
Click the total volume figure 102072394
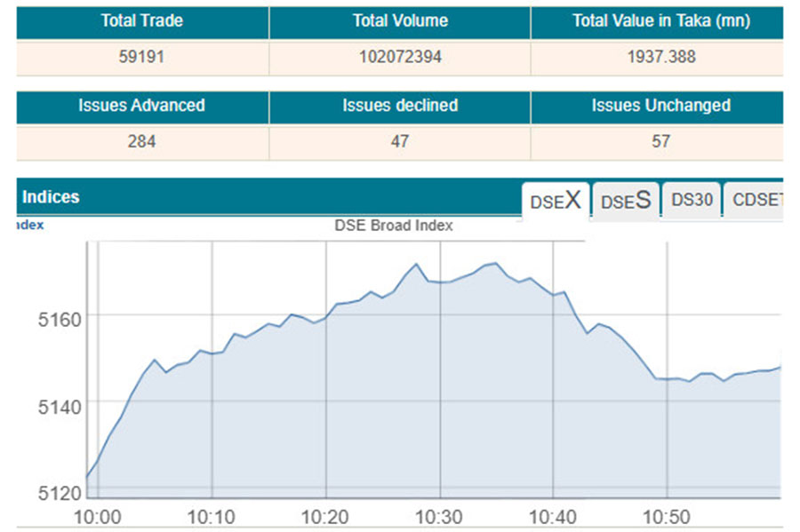pos(399,57)
